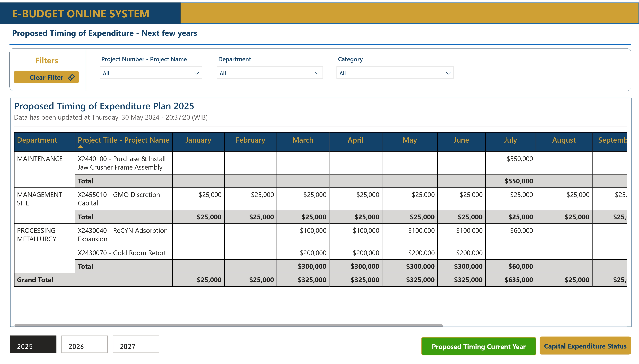The width and height of the screenshot is (639, 364).
Task: Sort by the January column header
Action: [x=198, y=140]
